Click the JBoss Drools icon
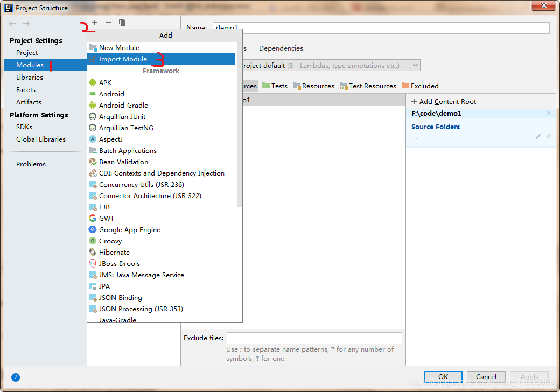The width and height of the screenshot is (560, 392). 93,263
